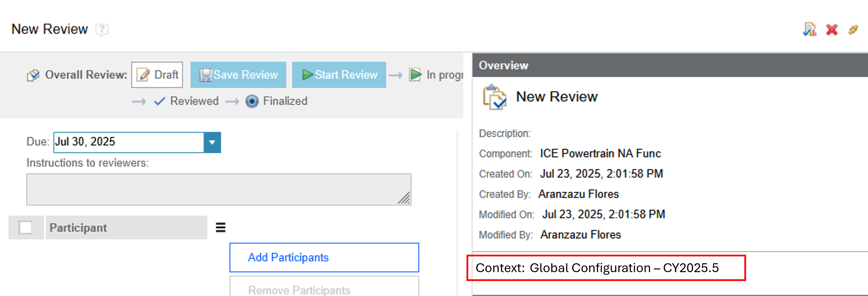Image resolution: width=868 pixels, height=296 pixels.
Task: Click the Add Participants menu entry
Action: pyautogui.click(x=324, y=257)
